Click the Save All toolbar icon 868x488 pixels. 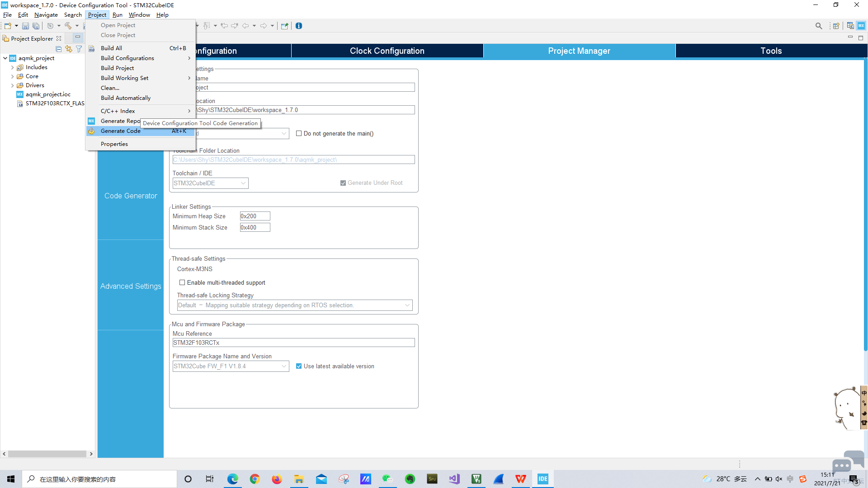click(x=36, y=26)
